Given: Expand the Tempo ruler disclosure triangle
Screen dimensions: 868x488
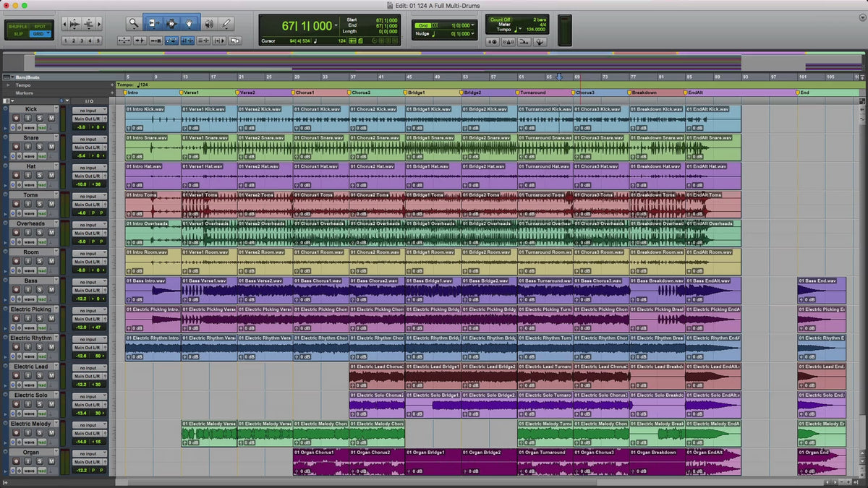Looking at the screenshot, I should coord(7,85).
